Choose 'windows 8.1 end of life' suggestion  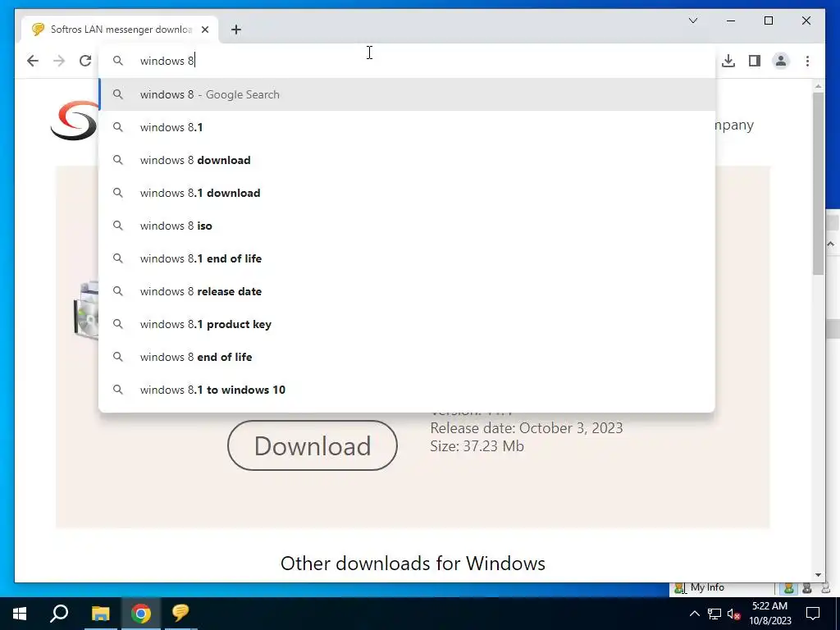[407, 258]
